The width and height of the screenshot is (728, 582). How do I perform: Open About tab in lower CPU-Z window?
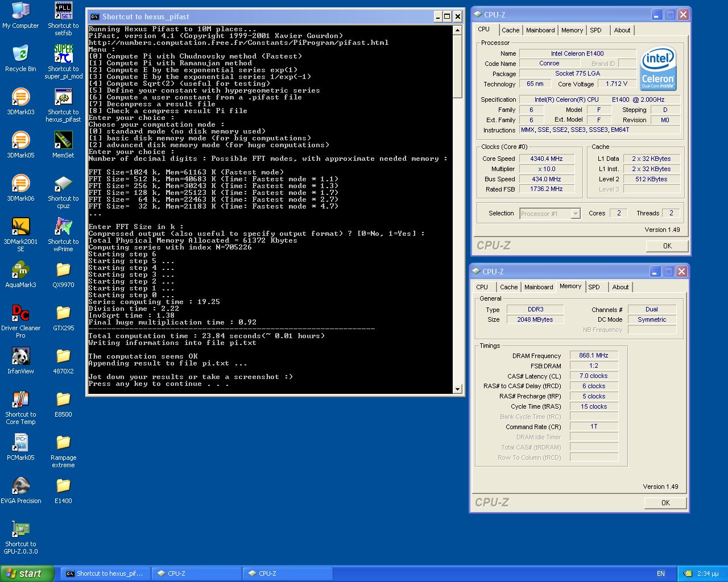click(x=620, y=287)
